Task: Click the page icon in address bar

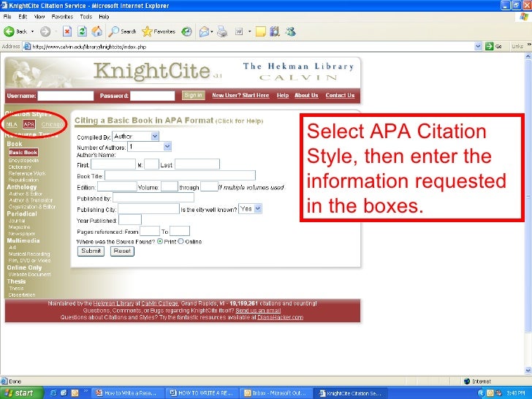Action: 27,47
